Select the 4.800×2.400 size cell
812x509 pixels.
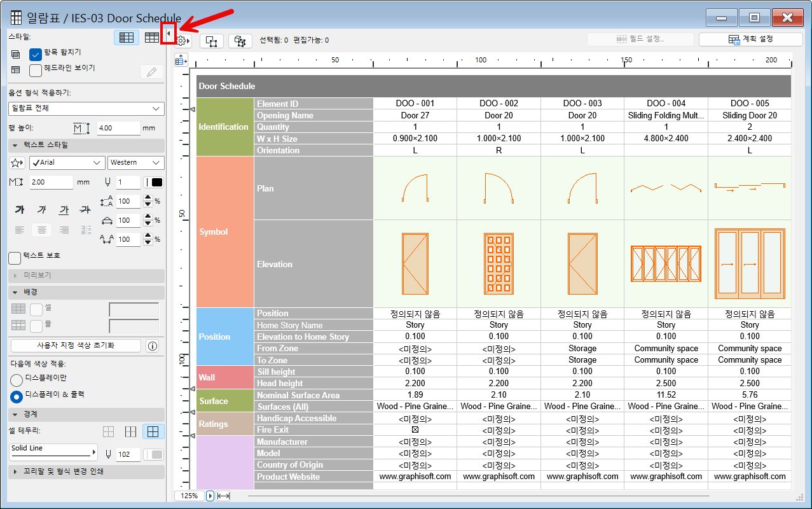(666, 139)
